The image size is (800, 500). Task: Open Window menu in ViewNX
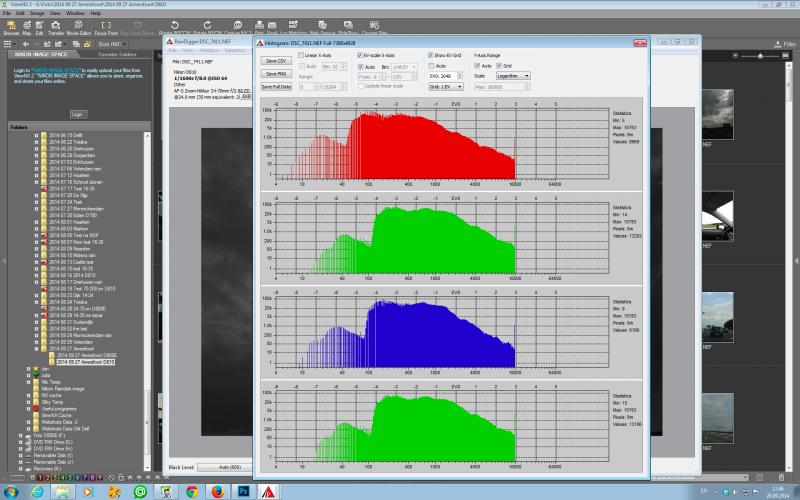tap(76, 13)
